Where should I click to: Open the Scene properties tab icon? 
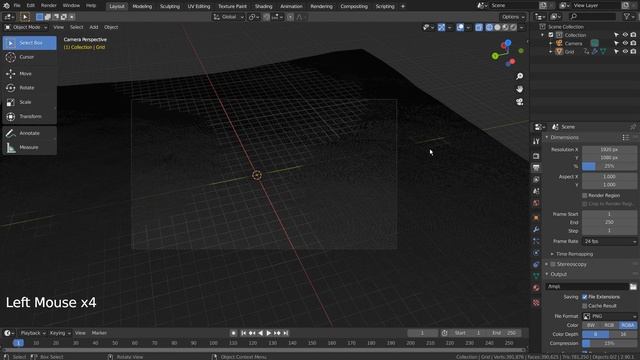click(x=536, y=191)
